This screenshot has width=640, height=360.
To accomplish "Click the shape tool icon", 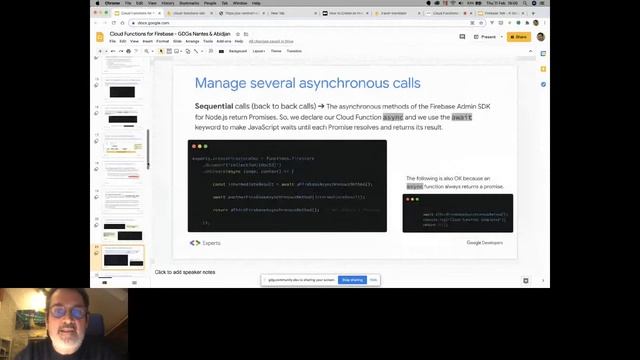I will coord(188,51).
